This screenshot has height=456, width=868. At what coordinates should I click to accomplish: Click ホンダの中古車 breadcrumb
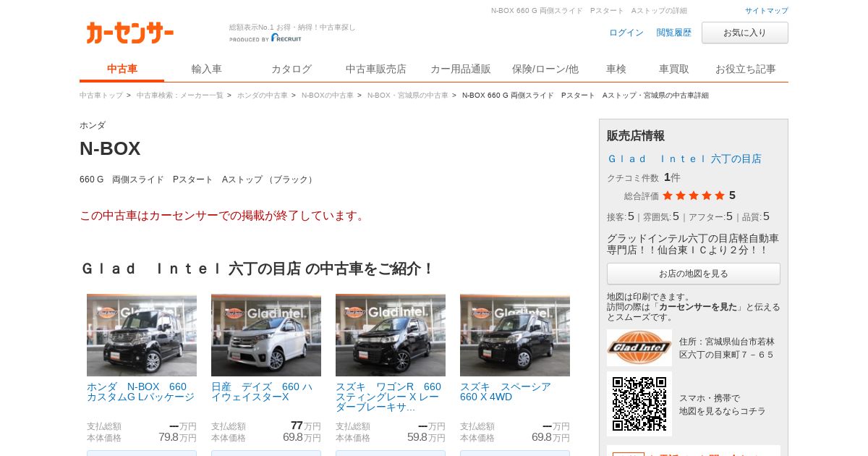pyautogui.click(x=263, y=96)
